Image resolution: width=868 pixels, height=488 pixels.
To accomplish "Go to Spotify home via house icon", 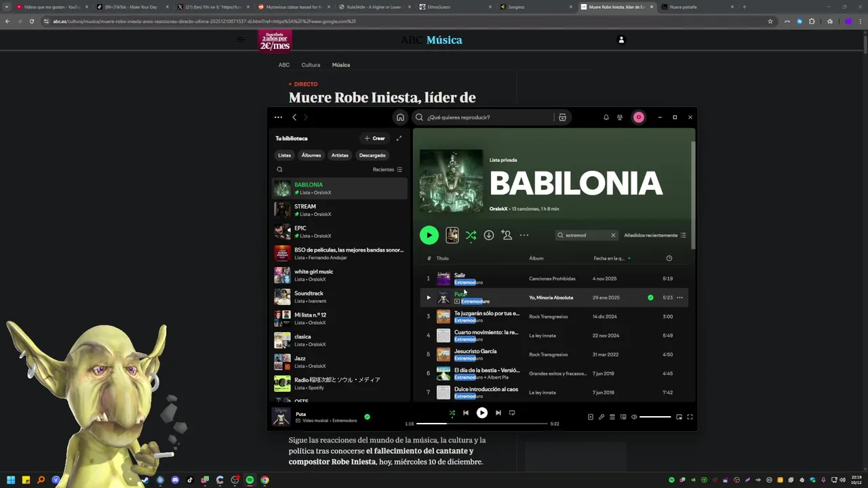I will pos(400,117).
